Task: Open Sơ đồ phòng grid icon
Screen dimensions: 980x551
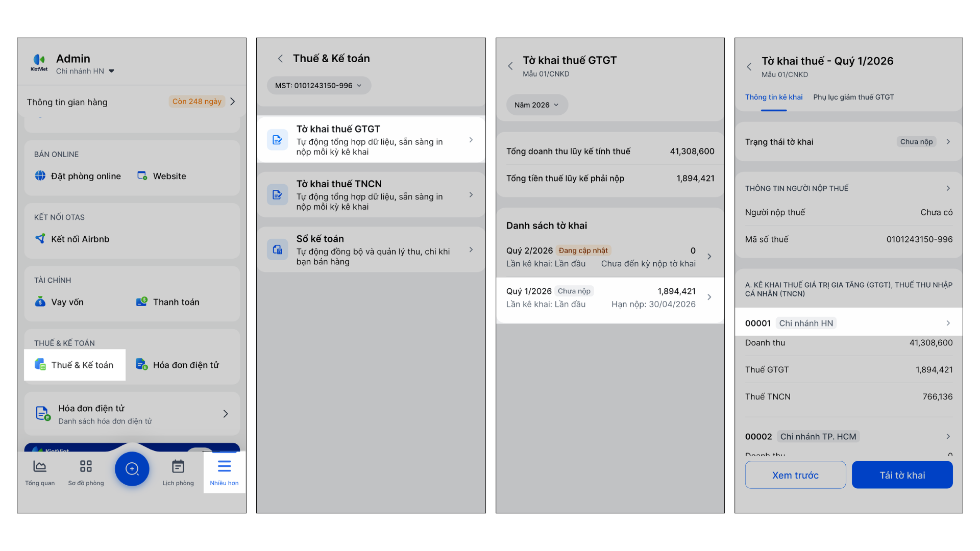Action: click(86, 466)
